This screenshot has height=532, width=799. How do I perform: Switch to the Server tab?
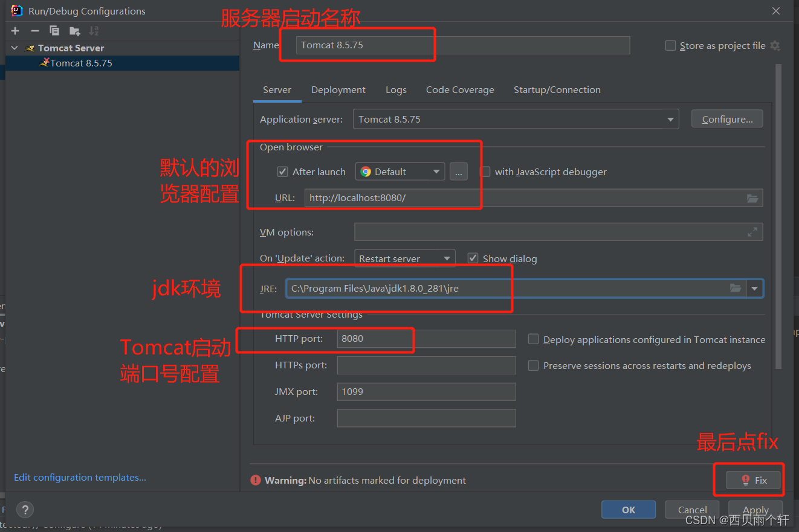[277, 90]
